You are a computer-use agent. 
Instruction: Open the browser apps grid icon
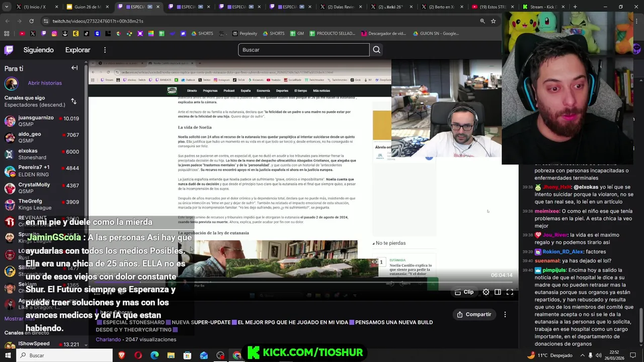[x=7, y=34]
